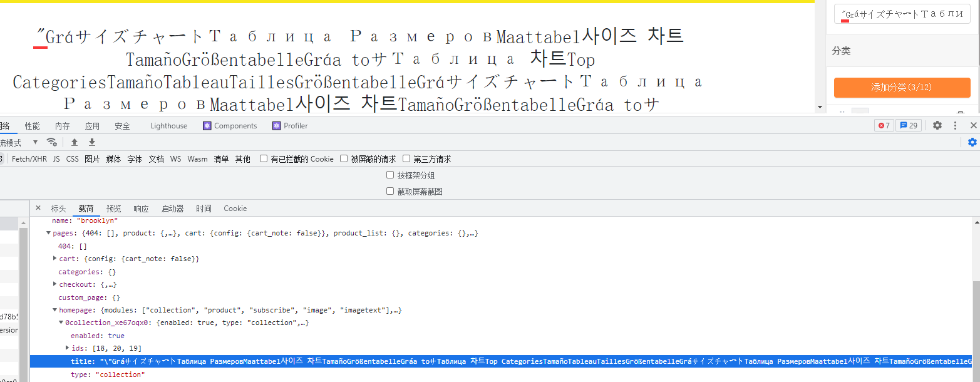Image resolution: width=980 pixels, height=382 pixels.
Task: Filter requests by 文档
Action: [156, 159]
